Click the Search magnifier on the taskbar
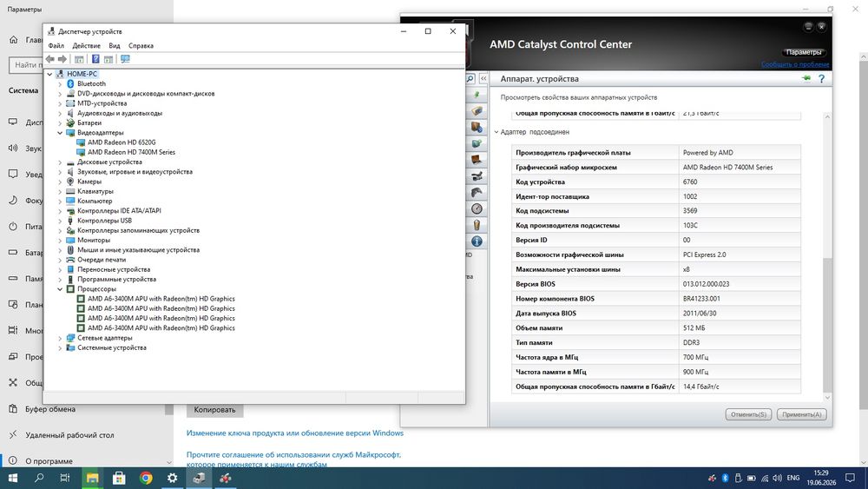Image resolution: width=868 pixels, height=489 pixels. (x=39, y=478)
